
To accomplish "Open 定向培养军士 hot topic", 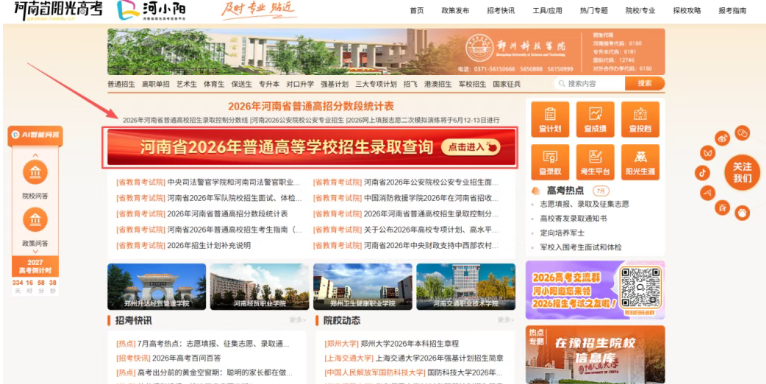I will (x=562, y=233).
